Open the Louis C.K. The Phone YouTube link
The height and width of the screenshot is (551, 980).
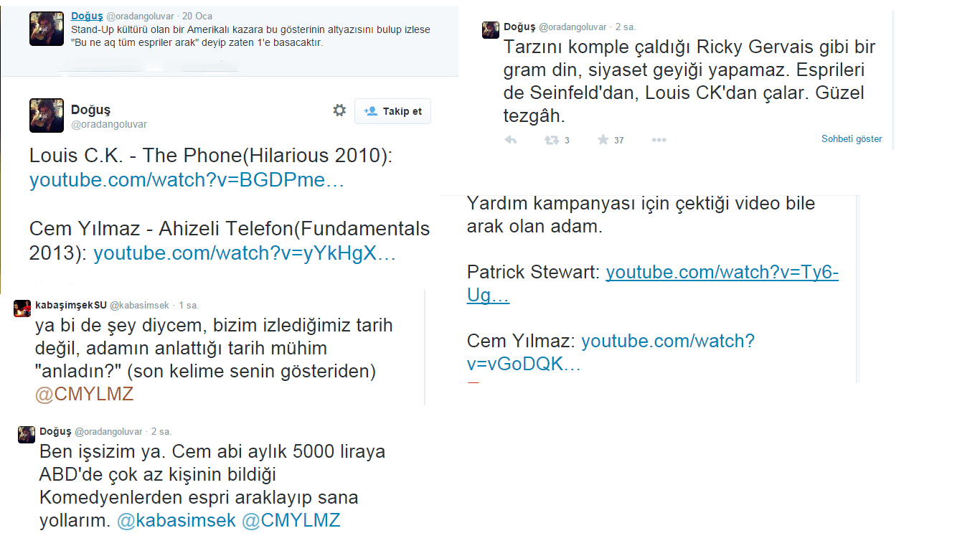187,180
